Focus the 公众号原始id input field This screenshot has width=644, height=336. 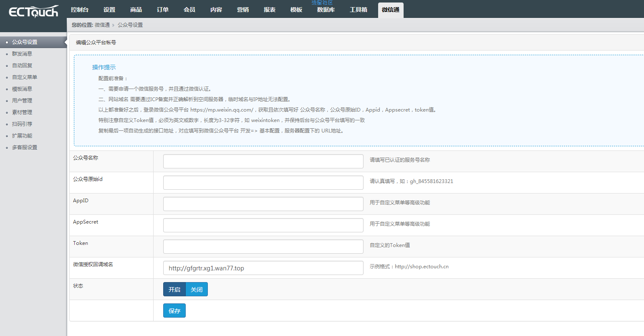[263, 183]
